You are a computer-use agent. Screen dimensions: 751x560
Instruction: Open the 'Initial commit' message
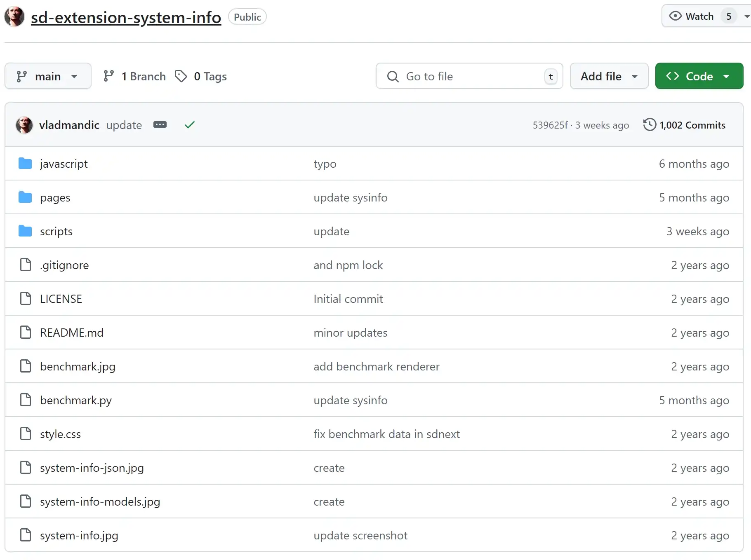pyautogui.click(x=348, y=299)
